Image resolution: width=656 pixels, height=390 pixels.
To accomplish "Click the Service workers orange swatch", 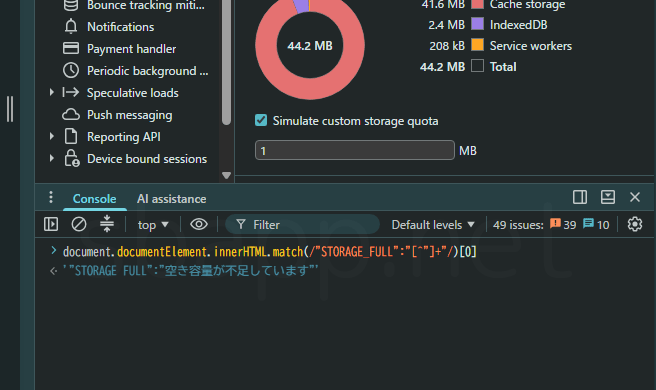I will click(x=477, y=45).
